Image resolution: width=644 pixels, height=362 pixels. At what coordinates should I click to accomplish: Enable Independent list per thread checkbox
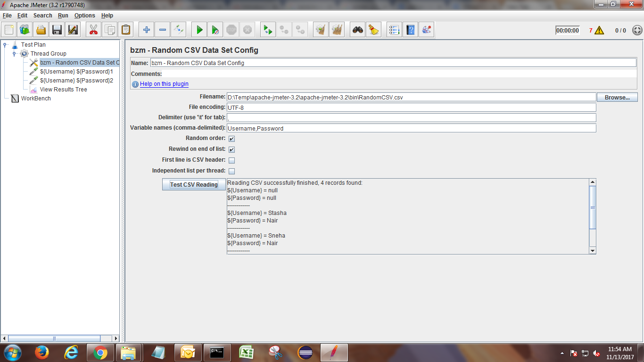click(x=231, y=171)
